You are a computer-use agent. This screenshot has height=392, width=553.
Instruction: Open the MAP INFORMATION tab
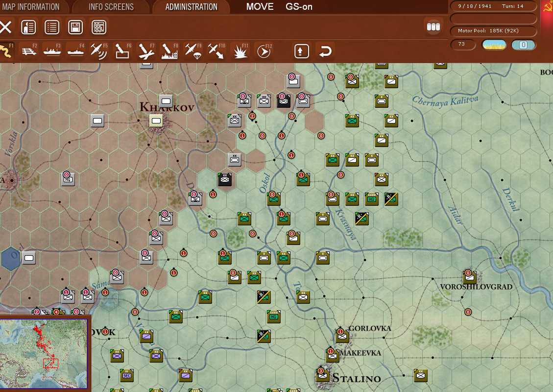tap(31, 7)
